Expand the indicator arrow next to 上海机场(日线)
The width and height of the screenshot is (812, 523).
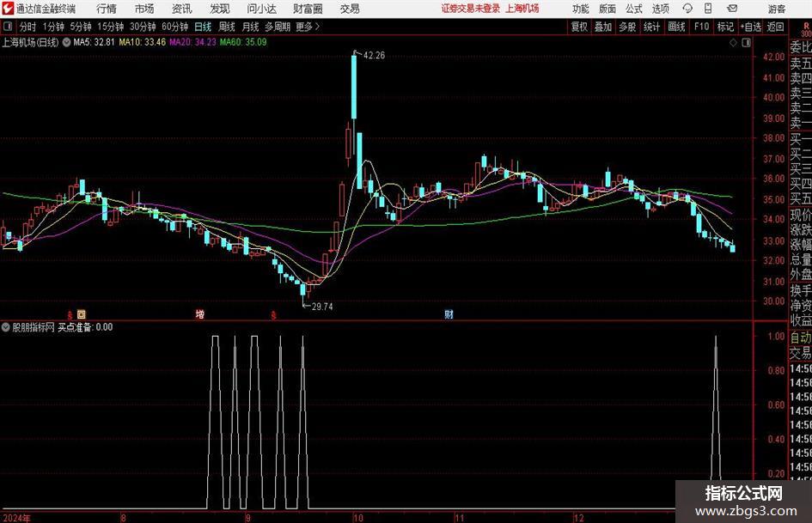[66, 42]
